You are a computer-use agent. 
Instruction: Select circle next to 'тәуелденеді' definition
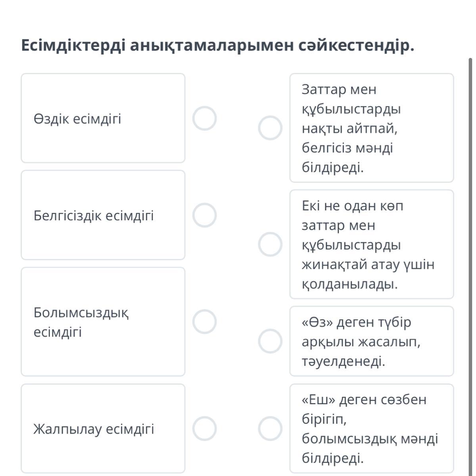(270, 341)
